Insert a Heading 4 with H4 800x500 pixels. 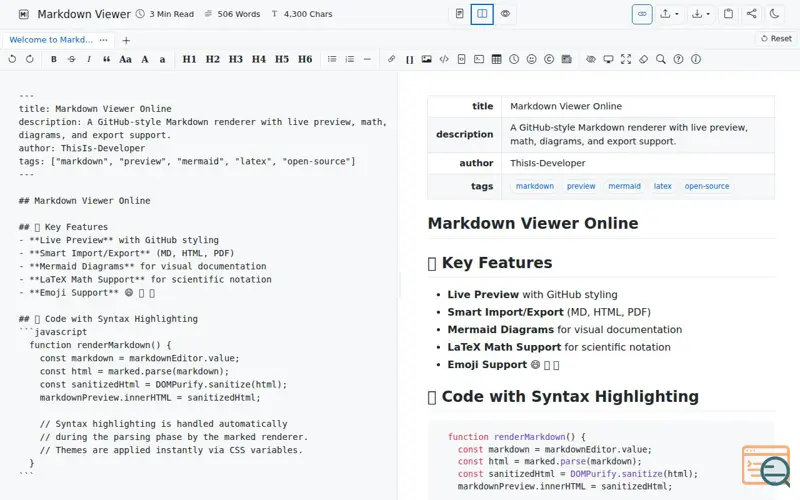[259, 59]
